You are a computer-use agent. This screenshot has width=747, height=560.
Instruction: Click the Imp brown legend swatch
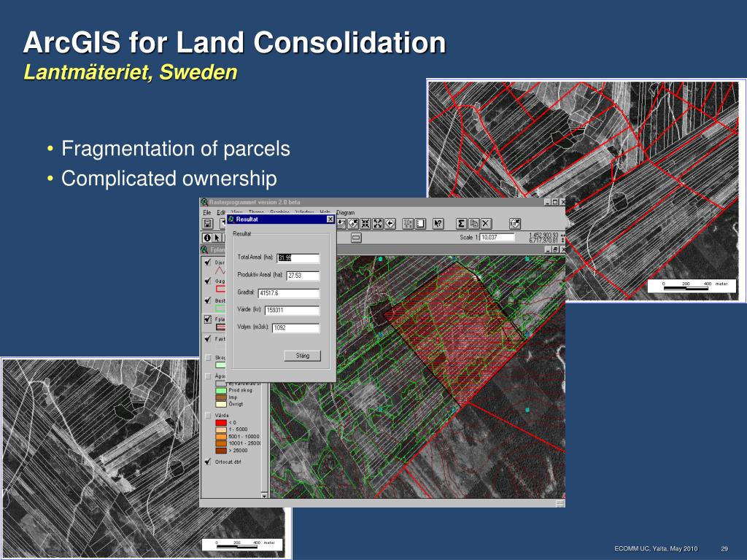[x=221, y=397]
